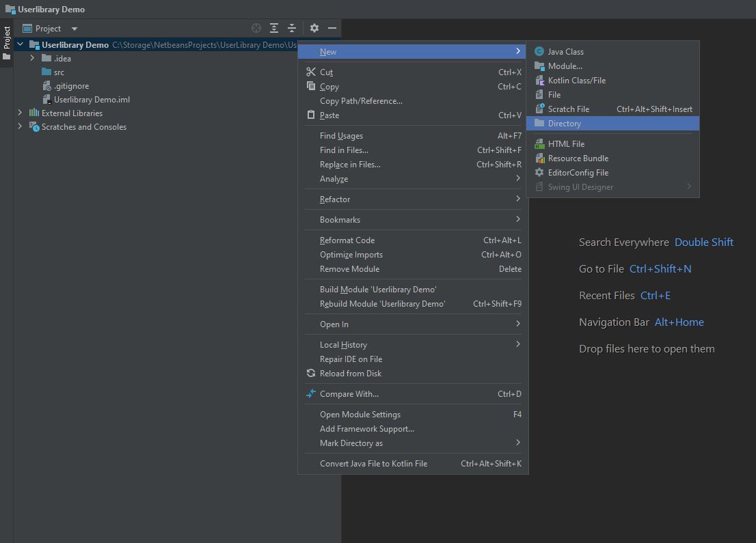Choose Remove Module
756x543 pixels.
[413, 269]
